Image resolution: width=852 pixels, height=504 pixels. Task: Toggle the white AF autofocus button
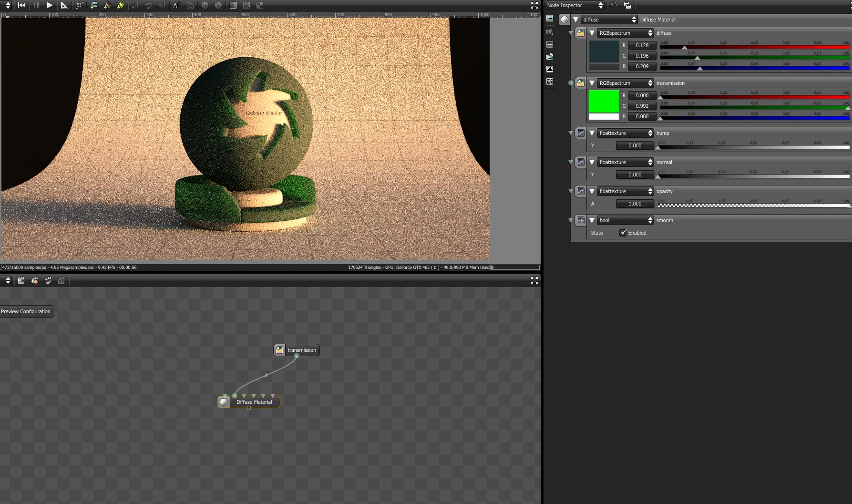point(177,5)
